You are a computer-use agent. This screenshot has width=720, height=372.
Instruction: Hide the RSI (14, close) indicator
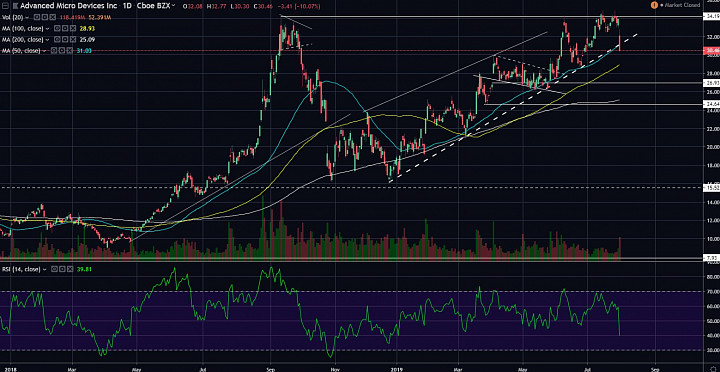tap(54, 269)
